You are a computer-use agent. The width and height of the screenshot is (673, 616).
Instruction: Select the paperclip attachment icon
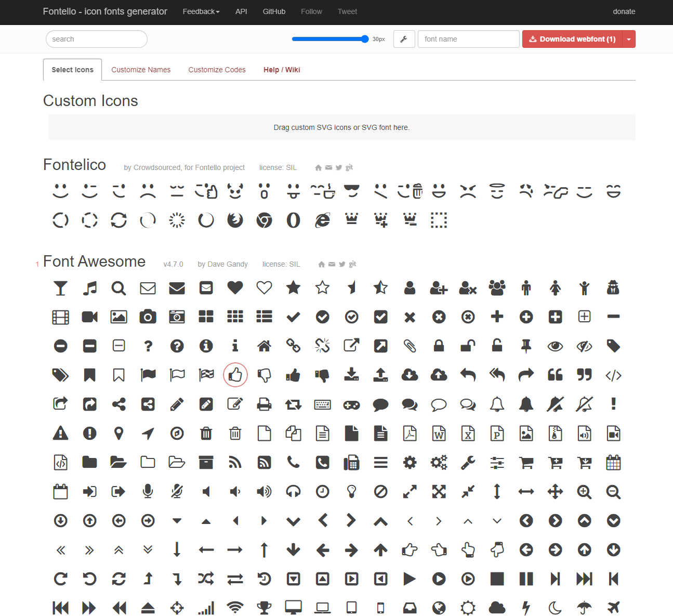410,346
